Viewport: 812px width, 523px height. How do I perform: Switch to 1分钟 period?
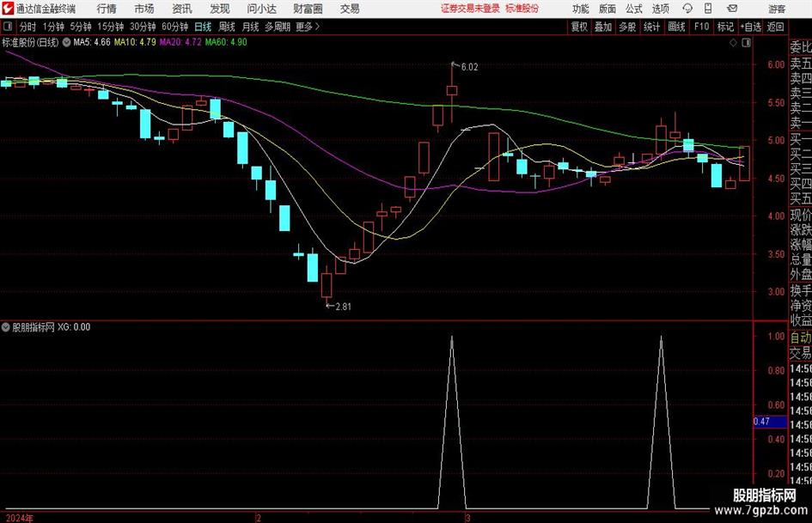click(x=53, y=27)
